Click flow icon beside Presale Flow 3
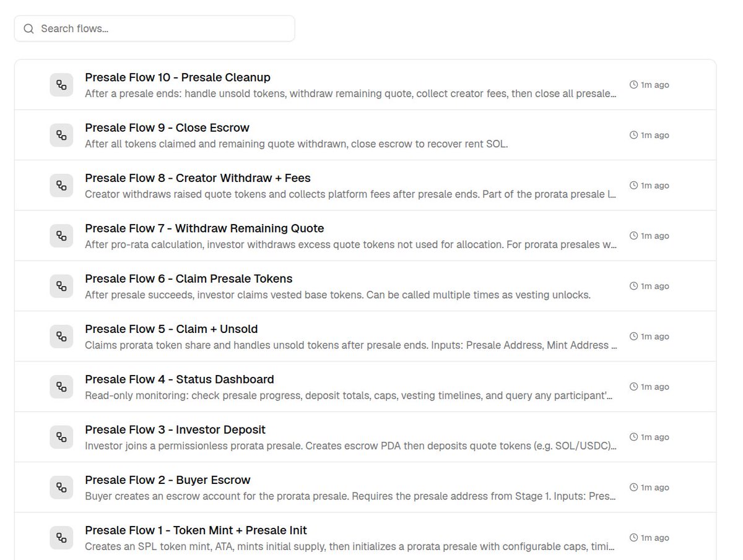 pyautogui.click(x=61, y=437)
